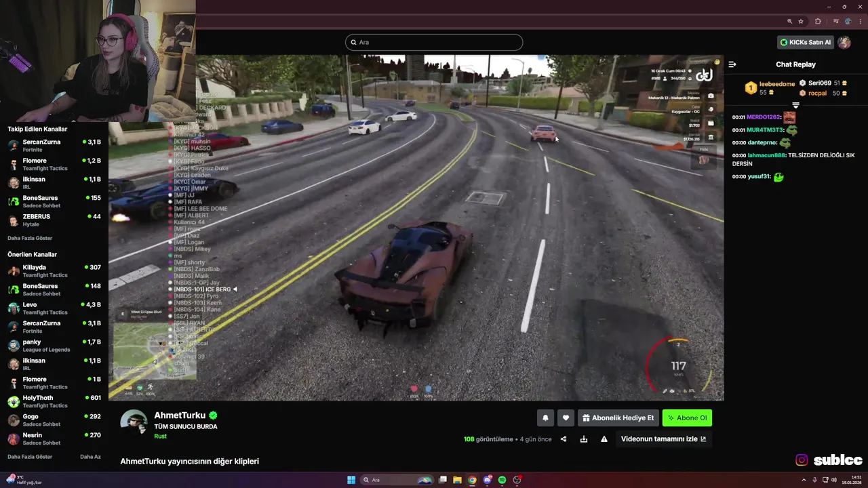Open Nesrin channel in recommended list
Image resolution: width=868 pixels, height=488 pixels.
54,439
